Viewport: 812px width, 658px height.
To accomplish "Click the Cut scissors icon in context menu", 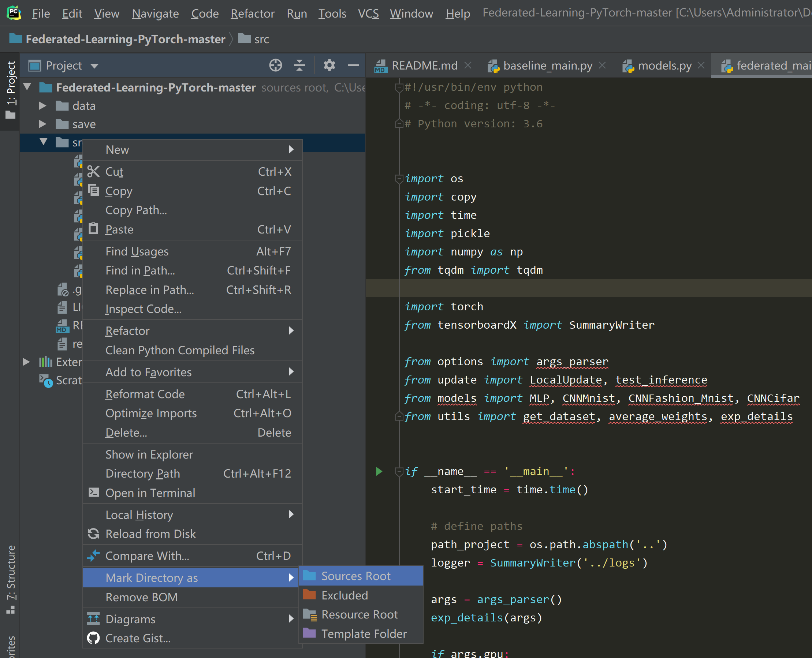I will [93, 172].
